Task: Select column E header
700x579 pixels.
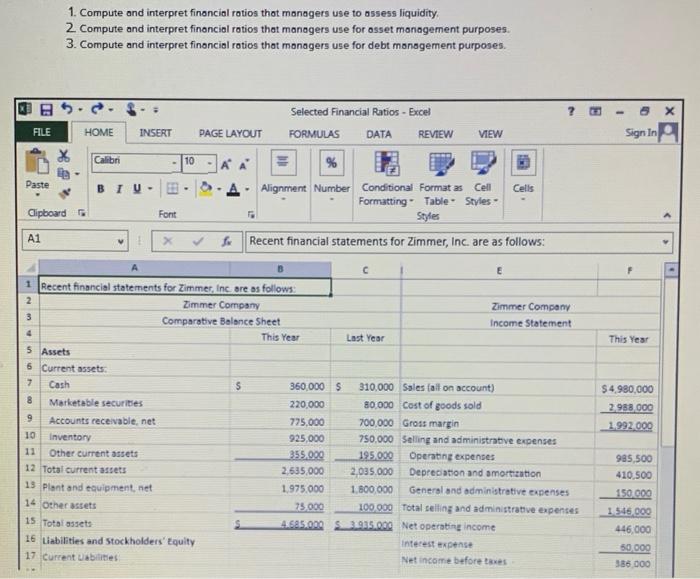Action: [x=499, y=271]
